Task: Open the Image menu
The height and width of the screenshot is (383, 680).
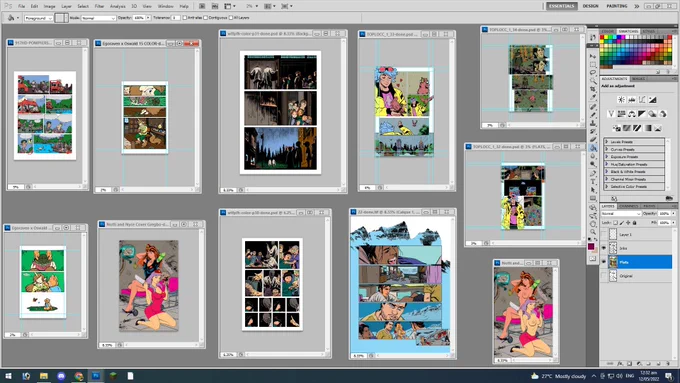Action: 49,7
